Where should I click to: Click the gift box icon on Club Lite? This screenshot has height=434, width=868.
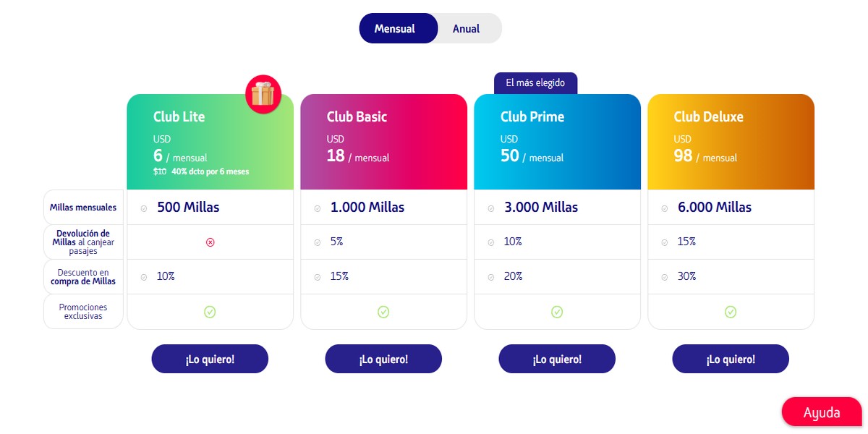263,95
